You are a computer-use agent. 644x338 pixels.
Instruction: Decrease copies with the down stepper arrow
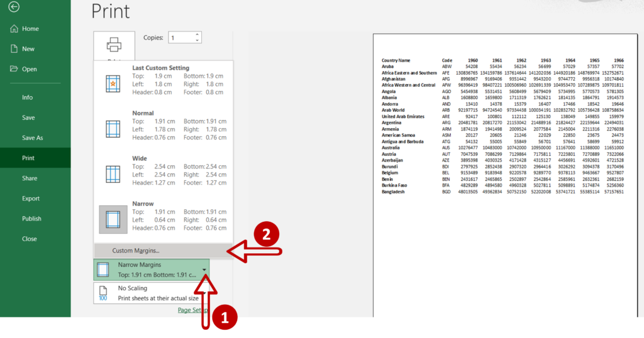pyautogui.click(x=197, y=40)
